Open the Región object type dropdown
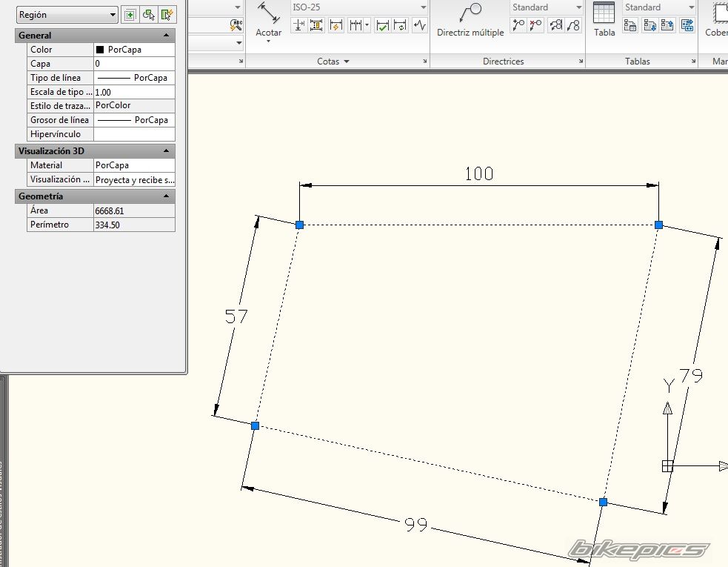The image size is (728, 567). pyautogui.click(x=67, y=15)
